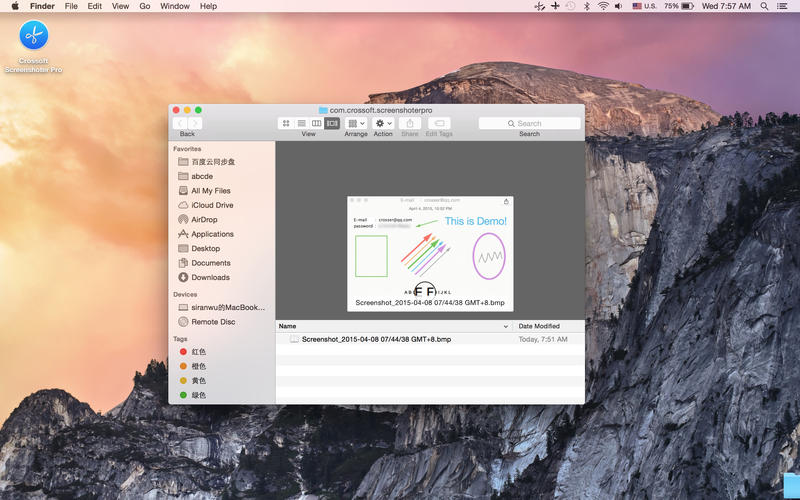800x500 pixels.
Task: Open Crossoft Screenshoter Pro desktop icon
Action: coord(33,37)
